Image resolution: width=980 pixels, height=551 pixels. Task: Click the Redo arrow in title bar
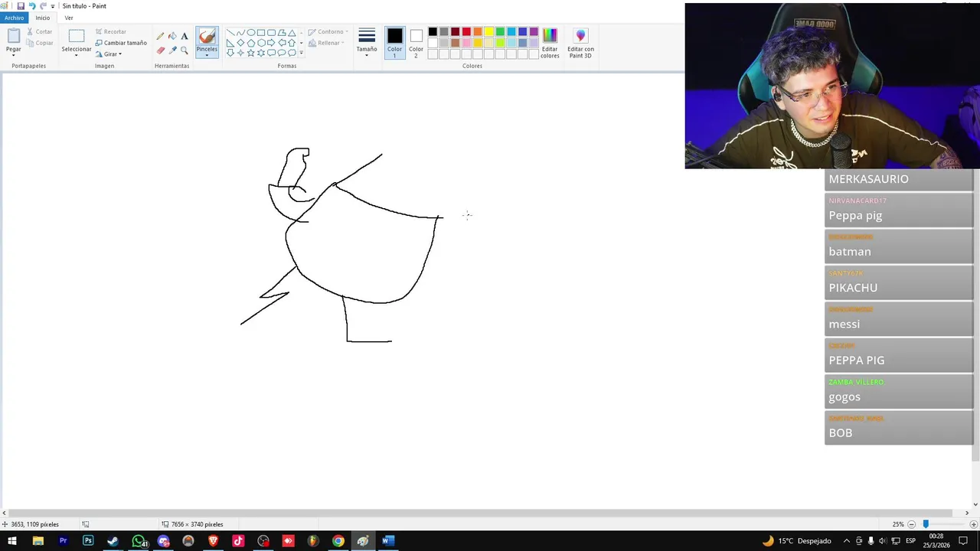pyautogui.click(x=43, y=5)
